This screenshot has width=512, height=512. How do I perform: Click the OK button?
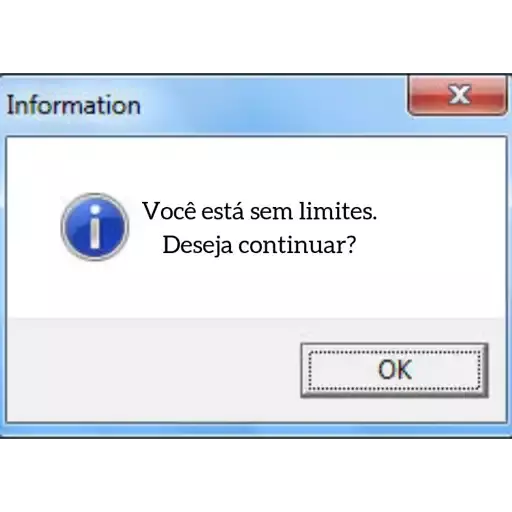[x=394, y=370]
